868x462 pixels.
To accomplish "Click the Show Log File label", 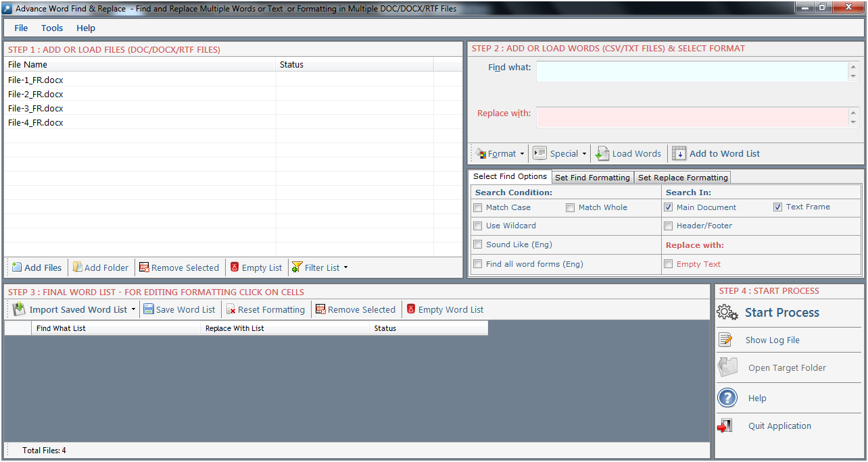I will tap(773, 340).
